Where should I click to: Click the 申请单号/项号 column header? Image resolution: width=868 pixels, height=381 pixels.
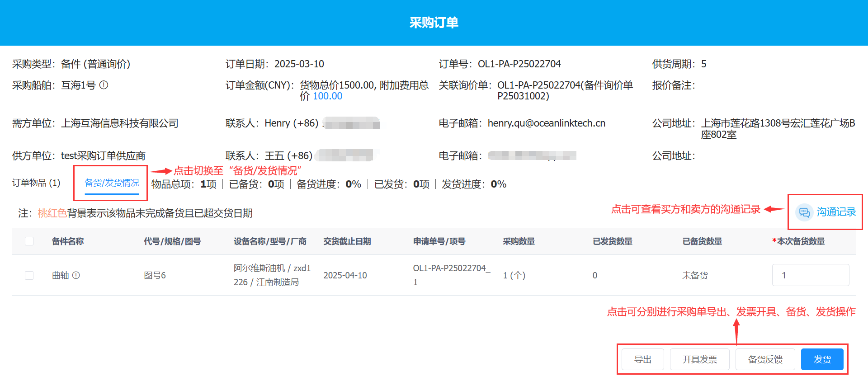(x=439, y=241)
